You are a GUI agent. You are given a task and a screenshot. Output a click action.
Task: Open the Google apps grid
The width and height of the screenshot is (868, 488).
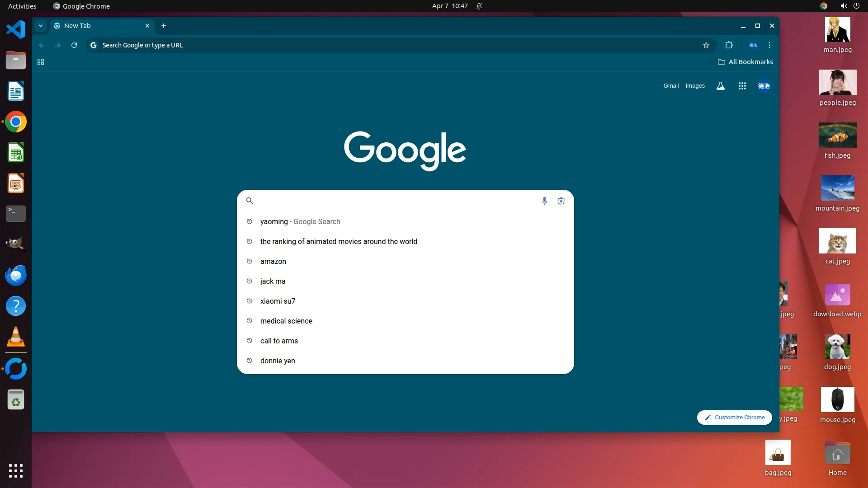tap(742, 86)
